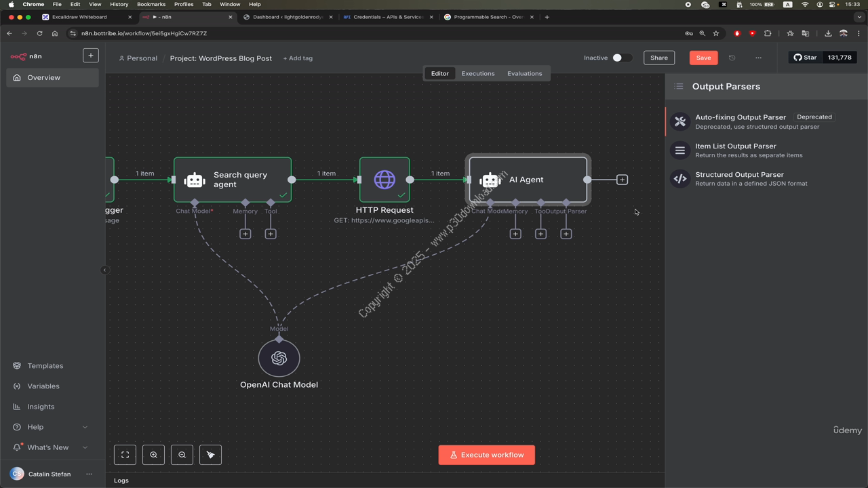
Task: Click the tidy up workflow button
Action: pos(210,455)
